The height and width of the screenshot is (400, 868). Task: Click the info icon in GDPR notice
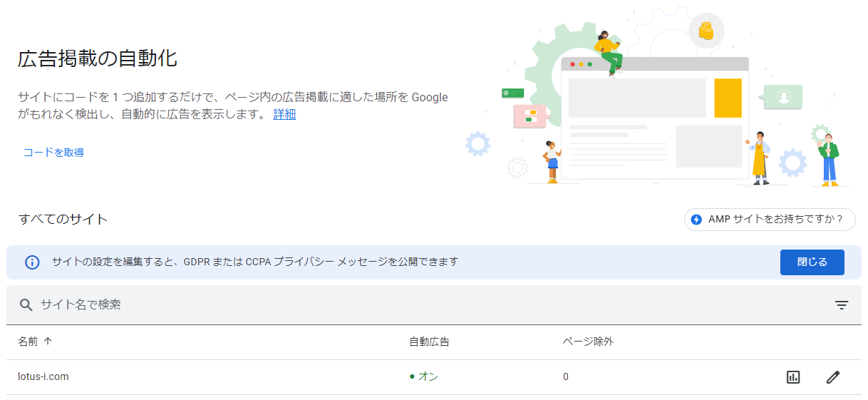point(32,262)
